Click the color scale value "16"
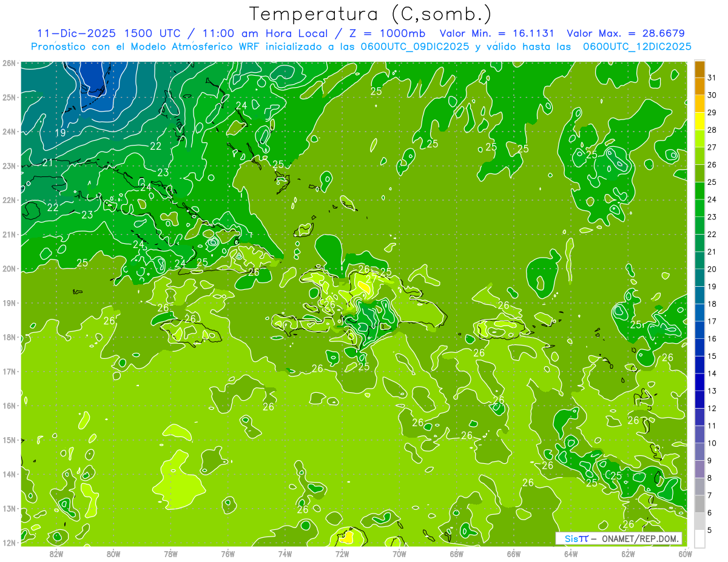728x562 pixels. point(712,338)
